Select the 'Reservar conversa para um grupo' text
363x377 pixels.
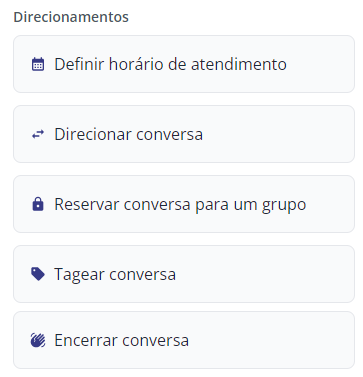(180, 205)
